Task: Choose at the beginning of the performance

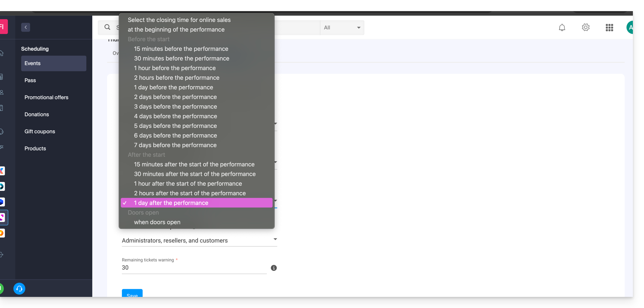Action: point(176,30)
